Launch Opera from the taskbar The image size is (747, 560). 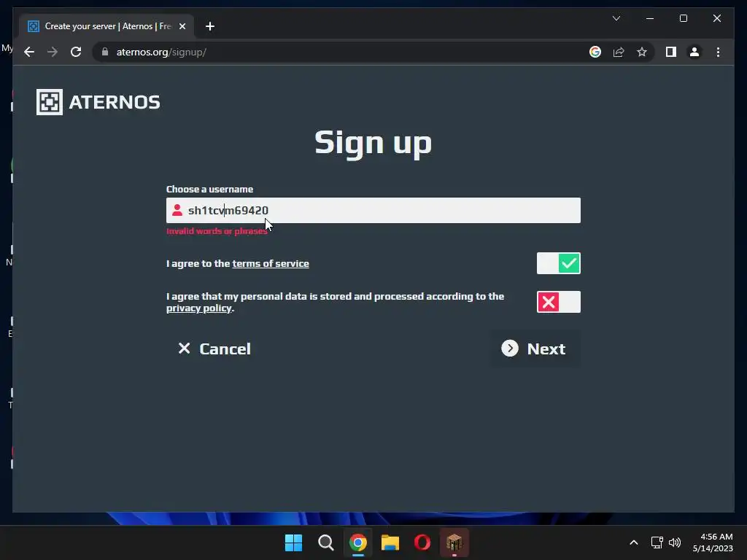tap(422, 542)
